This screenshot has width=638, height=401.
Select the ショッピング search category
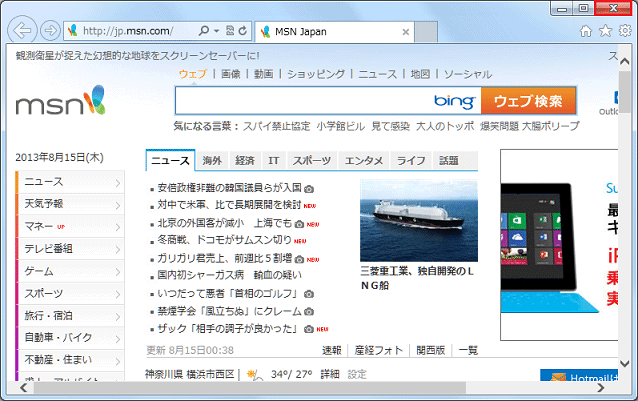(316, 74)
